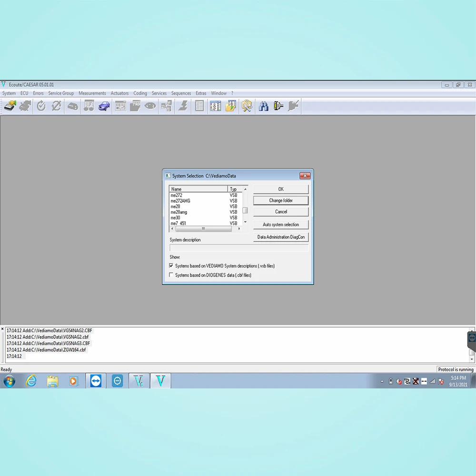Click the grayed folder window toolbar icon

point(135,106)
